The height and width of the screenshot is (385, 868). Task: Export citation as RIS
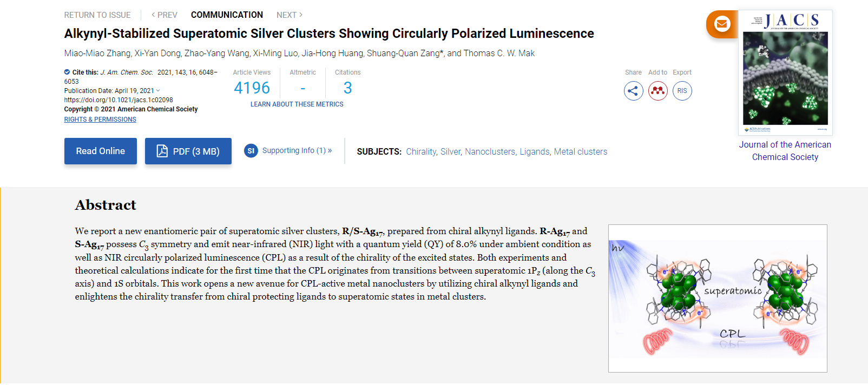(682, 91)
